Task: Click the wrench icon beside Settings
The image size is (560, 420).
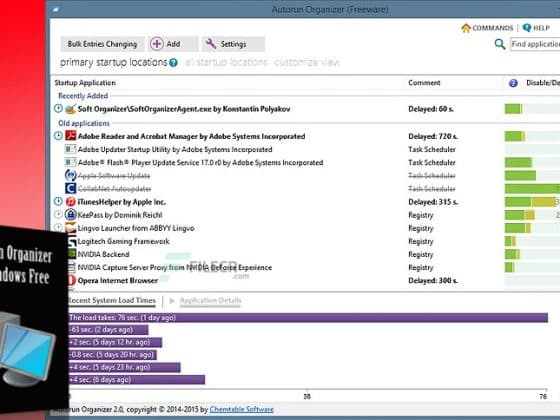Action: 210,44
